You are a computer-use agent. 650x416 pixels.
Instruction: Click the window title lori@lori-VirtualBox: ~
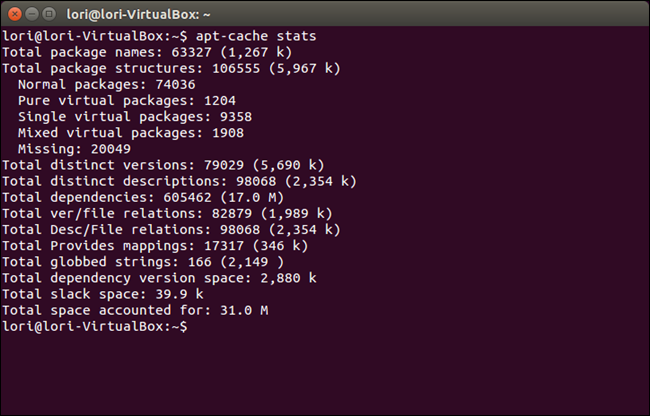138,15
